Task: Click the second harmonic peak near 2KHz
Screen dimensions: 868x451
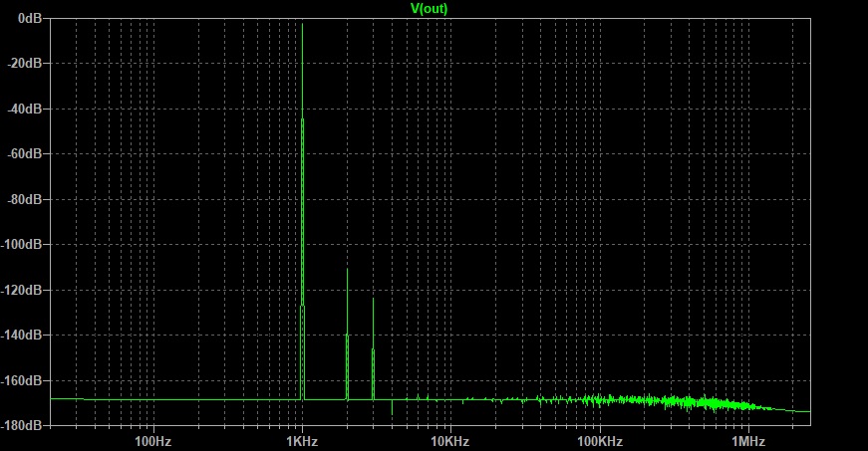Action: (x=347, y=335)
